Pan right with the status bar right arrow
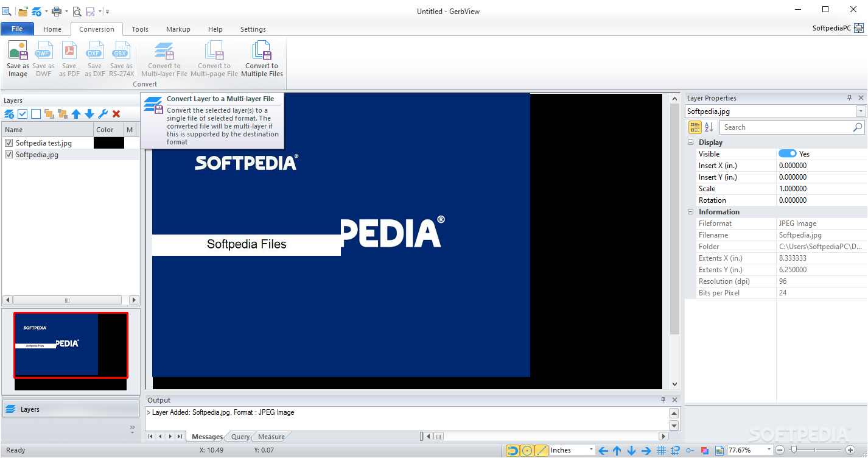Viewport: 868px width, 458px height. [646, 451]
